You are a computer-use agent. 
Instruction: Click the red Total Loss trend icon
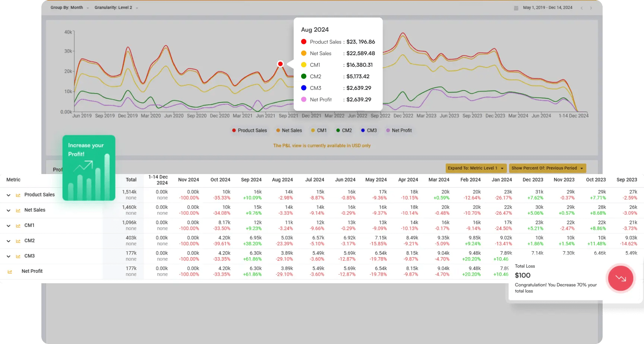621,278
